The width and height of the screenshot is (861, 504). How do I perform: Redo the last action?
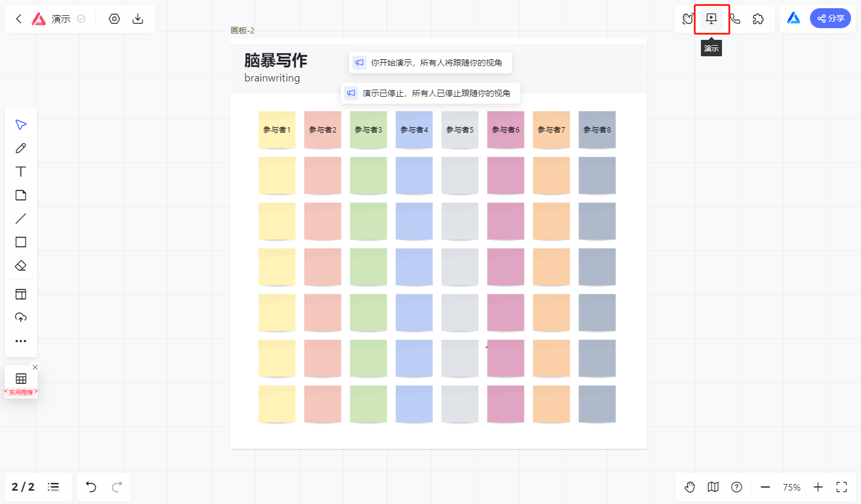coord(117,487)
